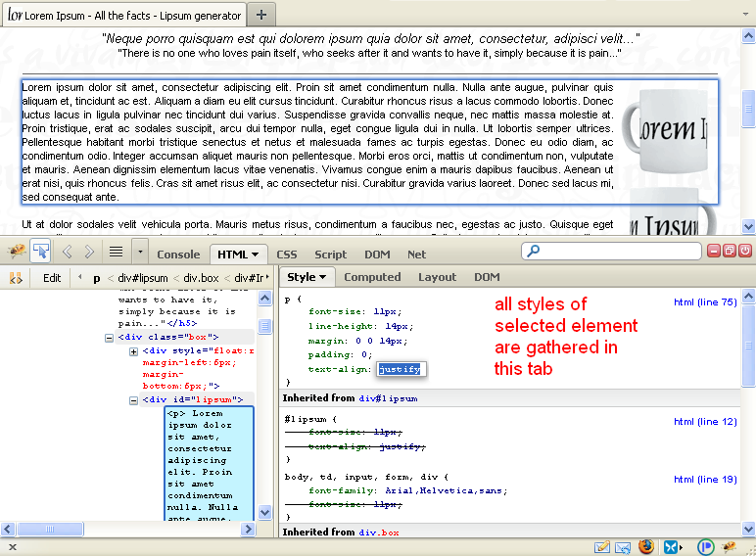Click the mail envelope status bar icon
This screenshot has height=556, width=756.
[x=623, y=548]
